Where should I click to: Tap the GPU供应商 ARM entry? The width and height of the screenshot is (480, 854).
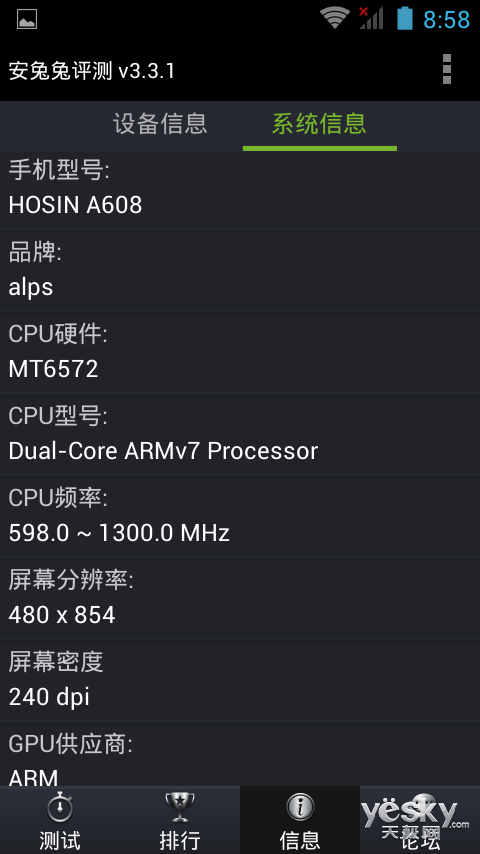click(240, 755)
